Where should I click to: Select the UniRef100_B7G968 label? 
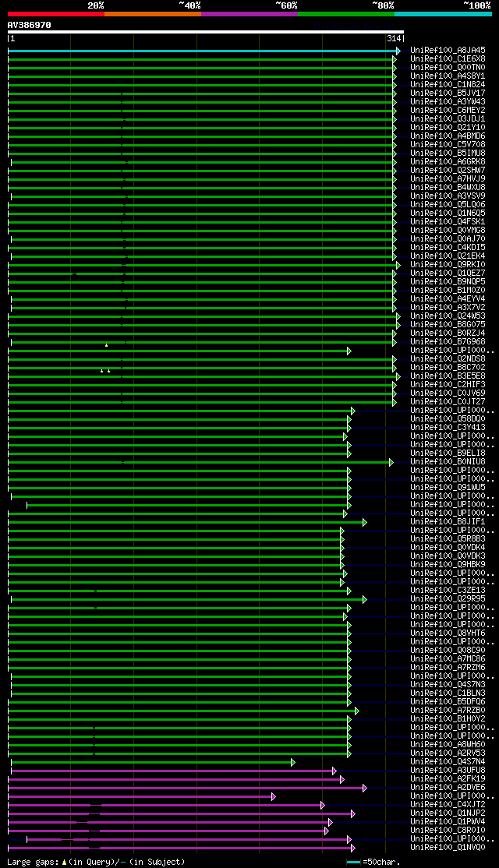[448, 341]
